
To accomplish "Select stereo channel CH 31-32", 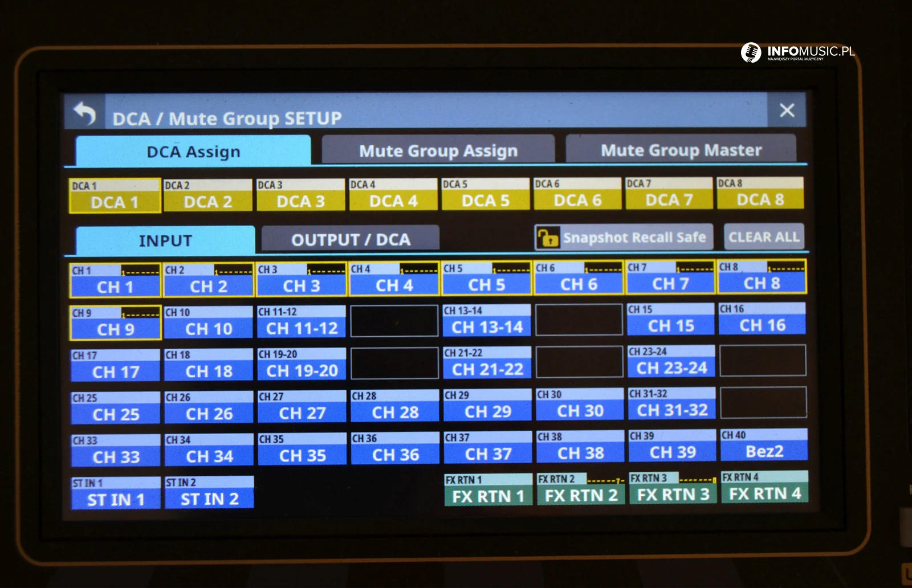I will point(672,404).
